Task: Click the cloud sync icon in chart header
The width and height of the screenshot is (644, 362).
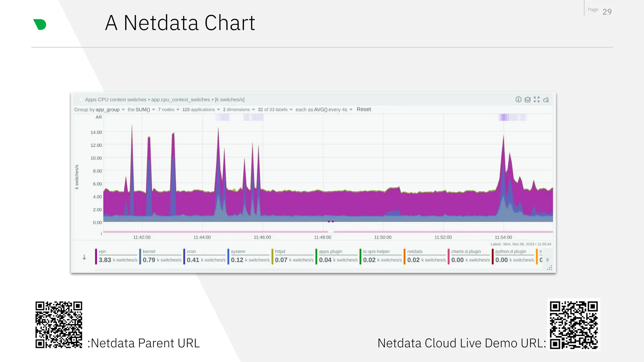Action: point(546,100)
